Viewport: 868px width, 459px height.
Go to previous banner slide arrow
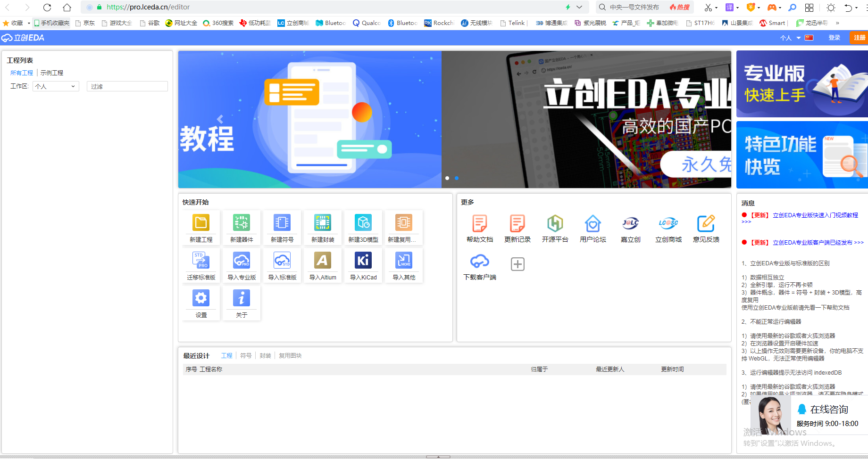(220, 119)
